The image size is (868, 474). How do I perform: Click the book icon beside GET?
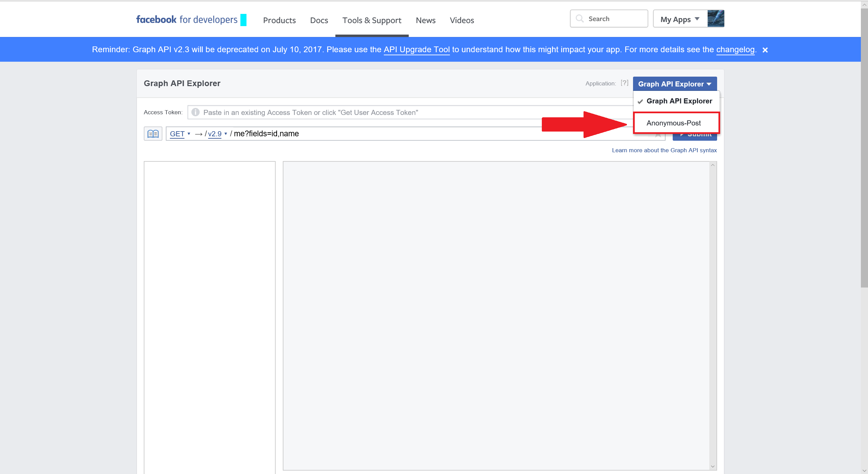pos(153,134)
